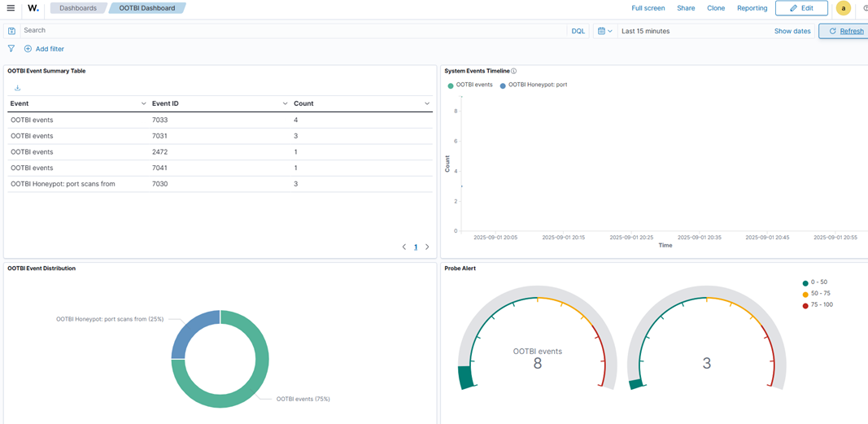The height and width of the screenshot is (424, 868).
Task: Open the Reporting menu
Action: click(752, 8)
